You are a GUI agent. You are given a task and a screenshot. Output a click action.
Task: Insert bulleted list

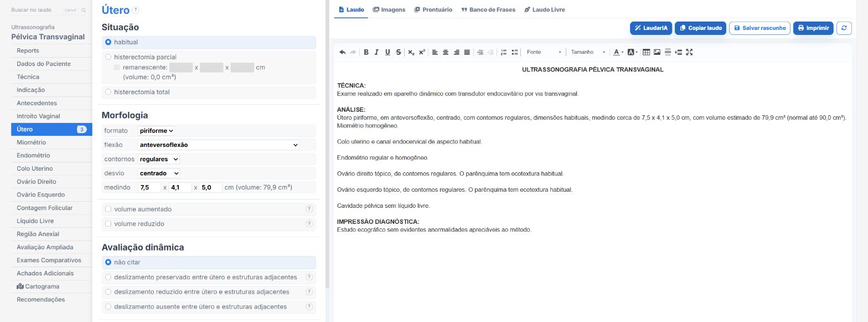tap(515, 52)
